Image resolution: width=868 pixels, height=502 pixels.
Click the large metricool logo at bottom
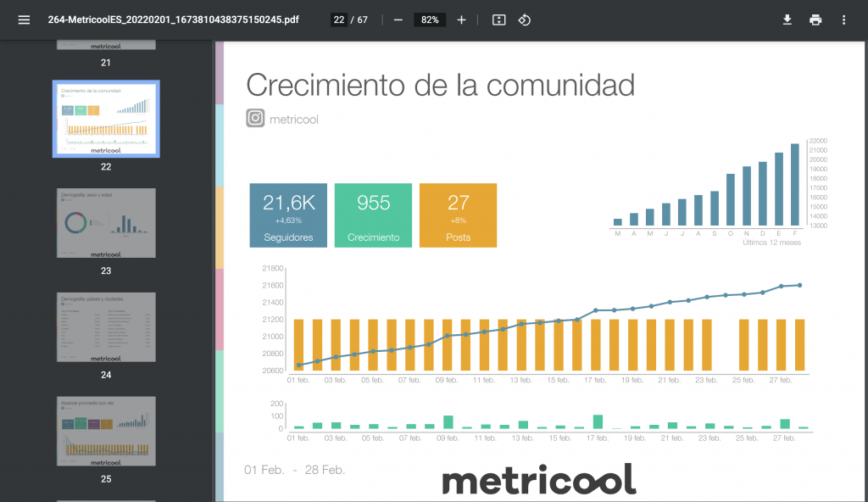(539, 480)
